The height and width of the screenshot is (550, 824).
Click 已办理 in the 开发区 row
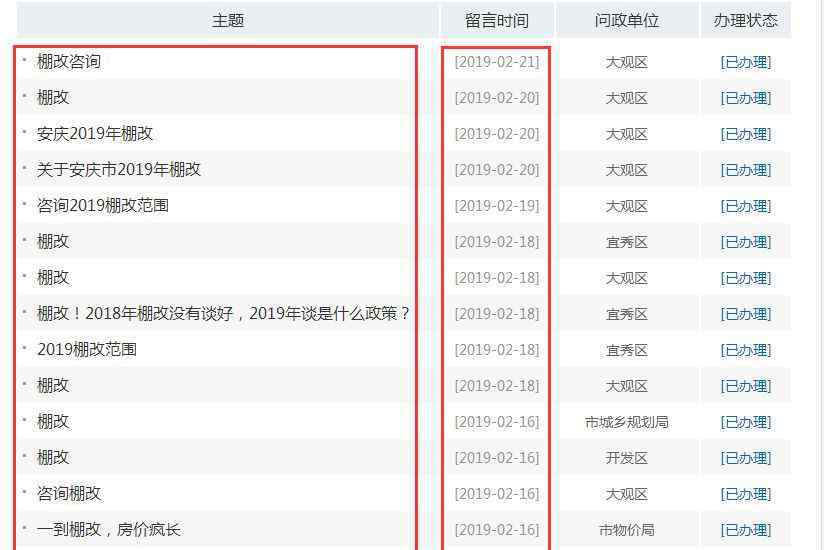point(746,458)
